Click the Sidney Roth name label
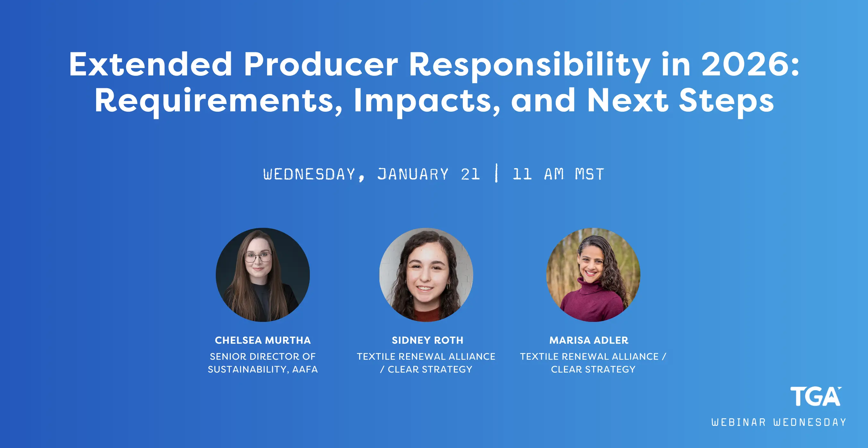 [x=427, y=340]
